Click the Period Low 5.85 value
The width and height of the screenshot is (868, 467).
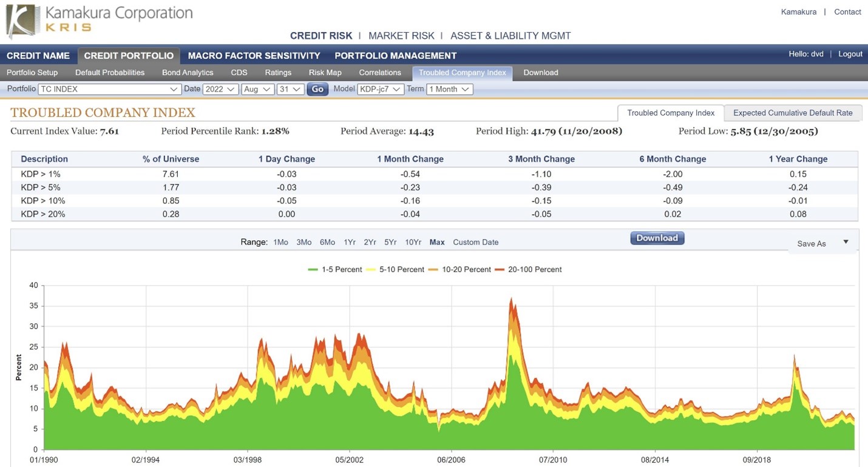tap(773, 131)
